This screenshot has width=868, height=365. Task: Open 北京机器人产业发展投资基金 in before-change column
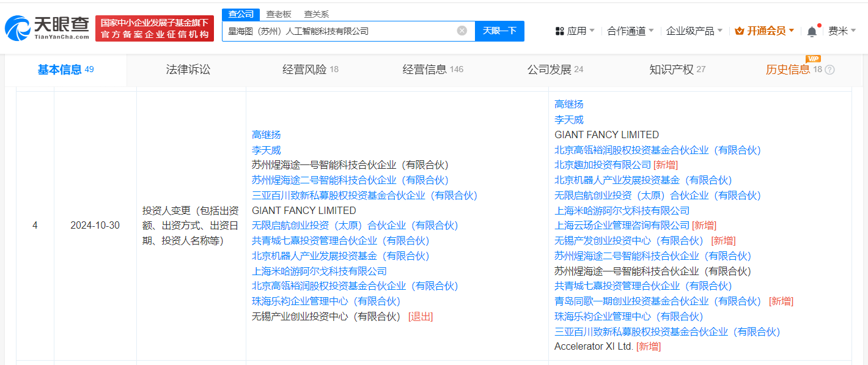point(340,256)
